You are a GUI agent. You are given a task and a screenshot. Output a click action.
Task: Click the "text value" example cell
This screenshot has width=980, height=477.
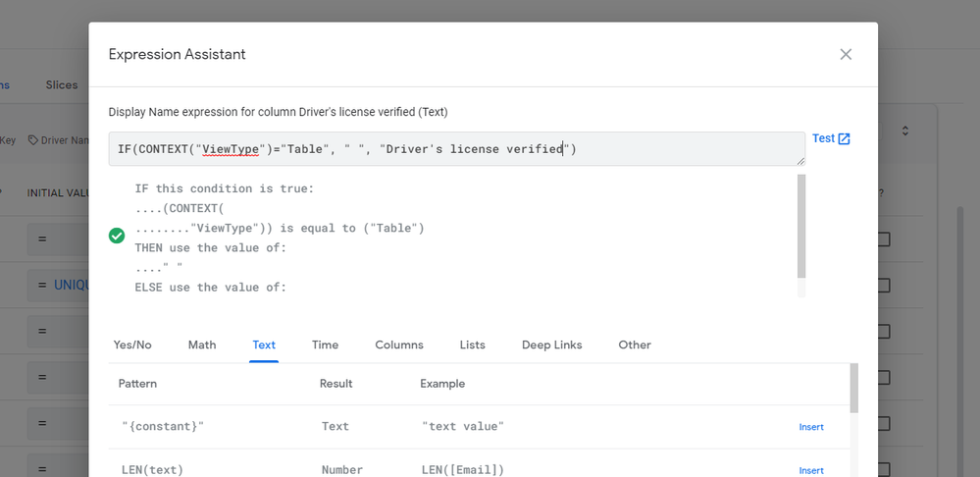click(x=463, y=426)
